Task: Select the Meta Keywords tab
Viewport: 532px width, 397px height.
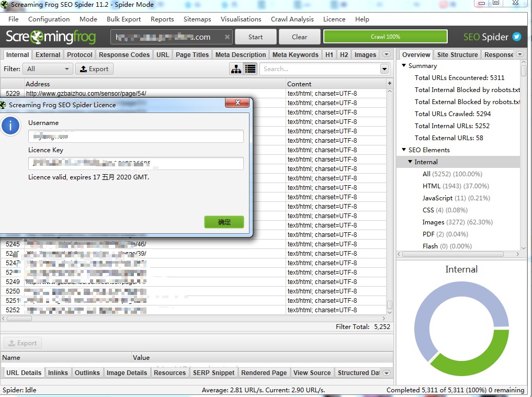Action: coord(295,54)
